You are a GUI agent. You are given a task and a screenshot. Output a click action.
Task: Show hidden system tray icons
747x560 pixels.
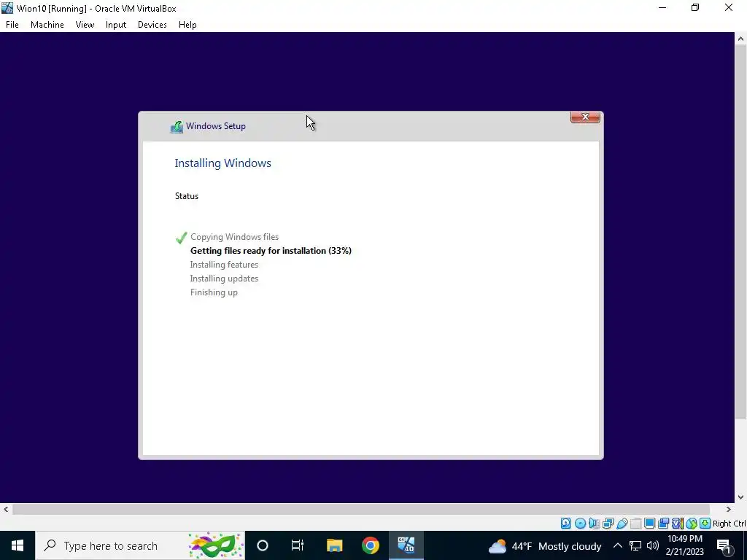[617, 545]
